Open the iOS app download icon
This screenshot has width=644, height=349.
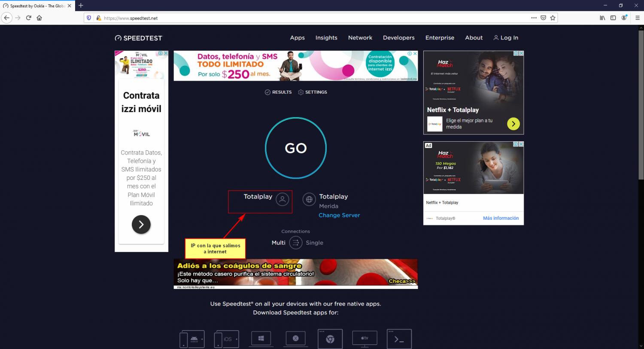(x=227, y=339)
